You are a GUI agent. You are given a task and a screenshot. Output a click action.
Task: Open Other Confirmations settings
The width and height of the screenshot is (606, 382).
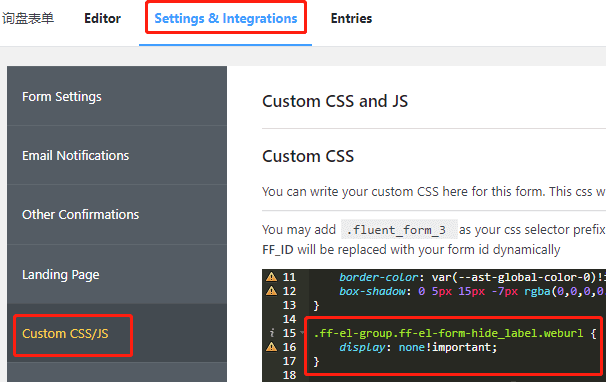pyautogui.click(x=117, y=215)
